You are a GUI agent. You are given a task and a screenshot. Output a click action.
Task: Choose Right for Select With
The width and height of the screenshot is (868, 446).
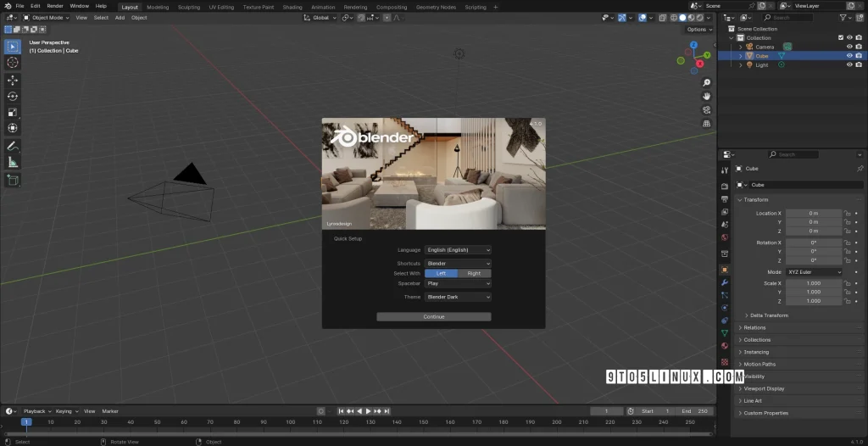click(474, 273)
